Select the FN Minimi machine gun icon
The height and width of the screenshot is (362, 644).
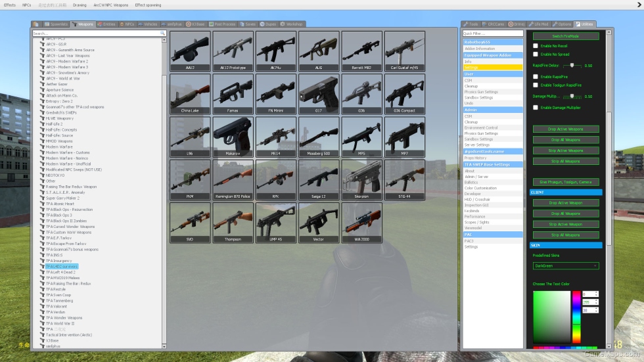(275, 94)
